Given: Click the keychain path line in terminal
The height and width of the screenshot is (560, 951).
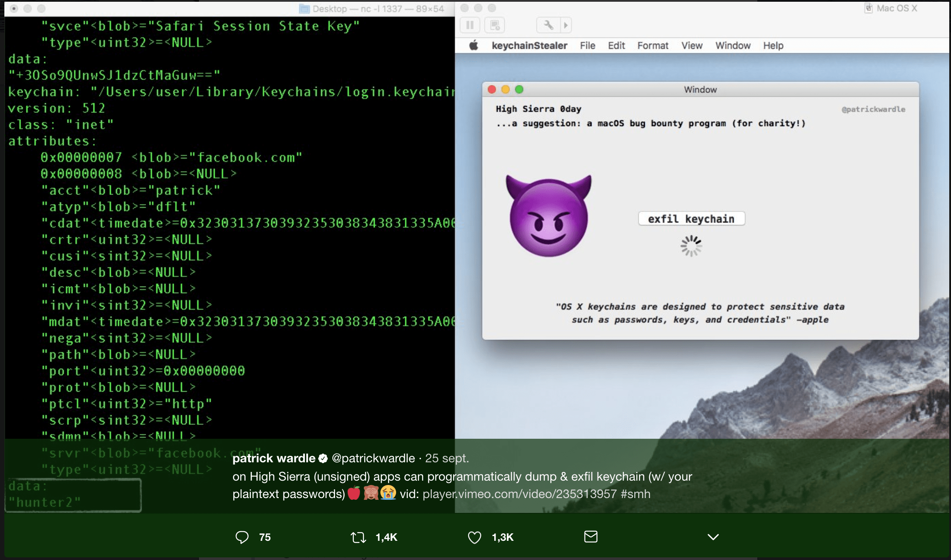Looking at the screenshot, I should tap(231, 92).
